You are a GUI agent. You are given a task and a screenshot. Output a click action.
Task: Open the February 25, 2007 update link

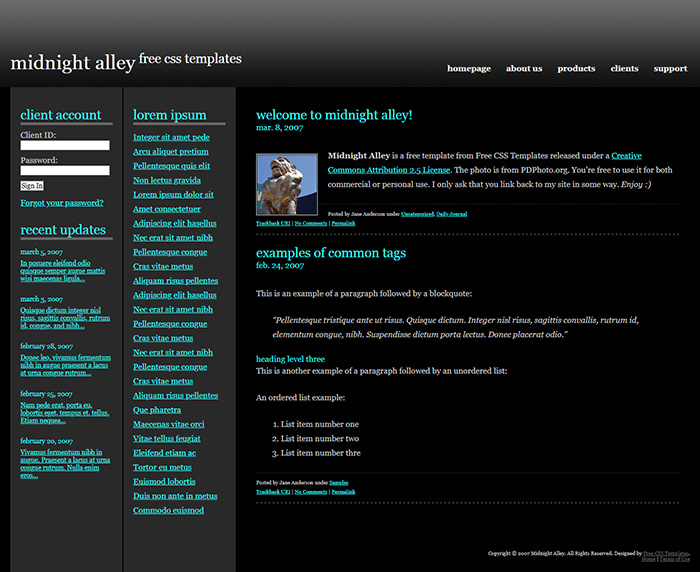click(x=64, y=413)
